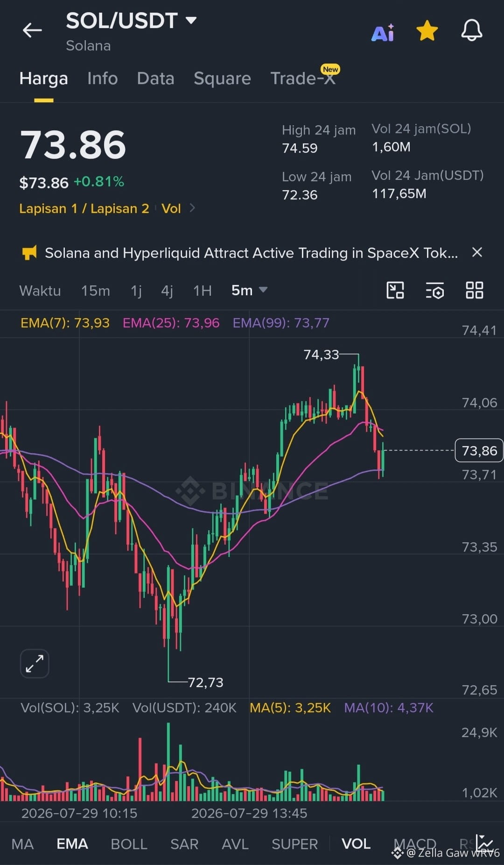Switch to the Harga tab
Viewport: 504px width, 865px height.
tap(44, 78)
